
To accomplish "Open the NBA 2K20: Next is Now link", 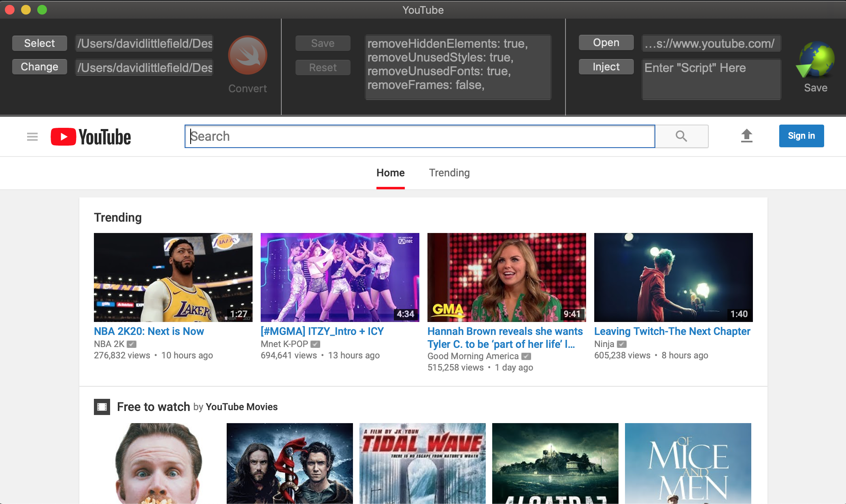I will point(149,331).
